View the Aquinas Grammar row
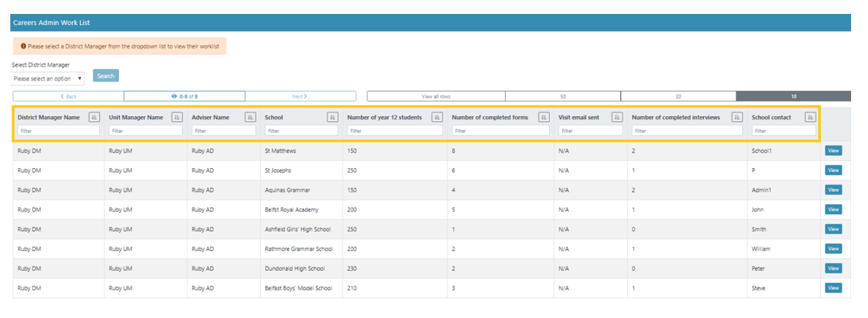This screenshot has width=868, height=318. [x=833, y=189]
